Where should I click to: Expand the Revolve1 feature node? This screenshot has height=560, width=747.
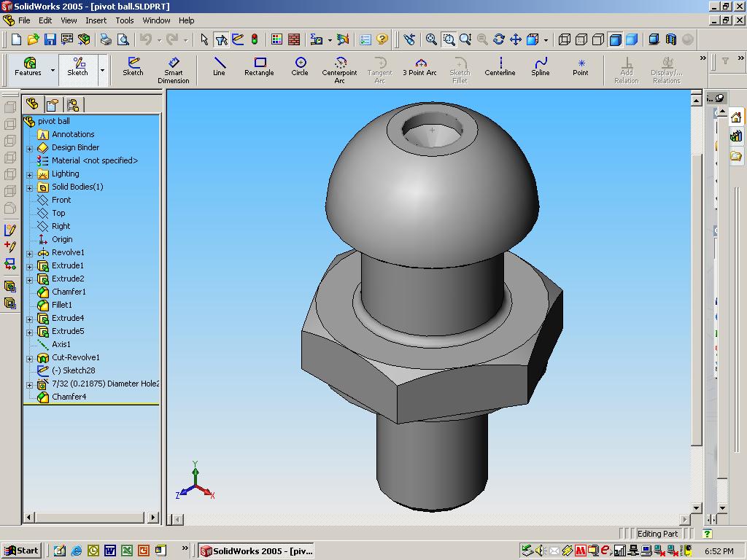(x=29, y=254)
